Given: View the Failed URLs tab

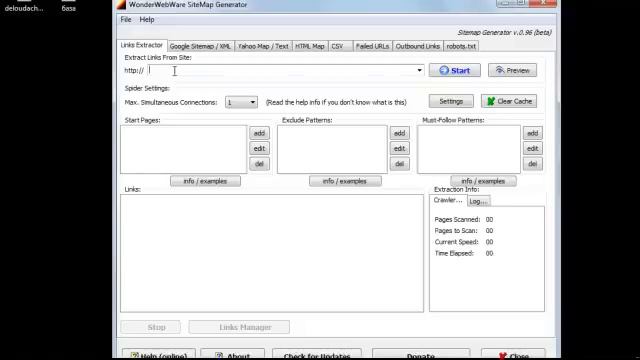Looking at the screenshot, I should coord(372,46).
